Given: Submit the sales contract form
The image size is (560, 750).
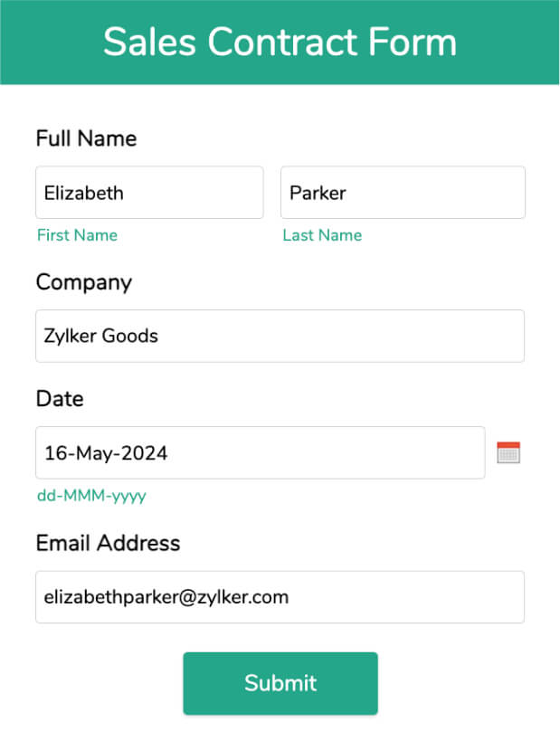Looking at the screenshot, I should (x=280, y=683).
